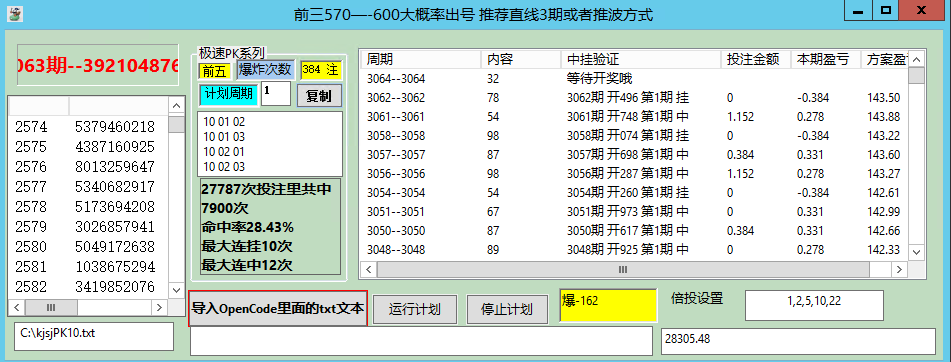Click the yellow 爆-162 field
This screenshot has width=951, height=362.
pyautogui.click(x=608, y=305)
